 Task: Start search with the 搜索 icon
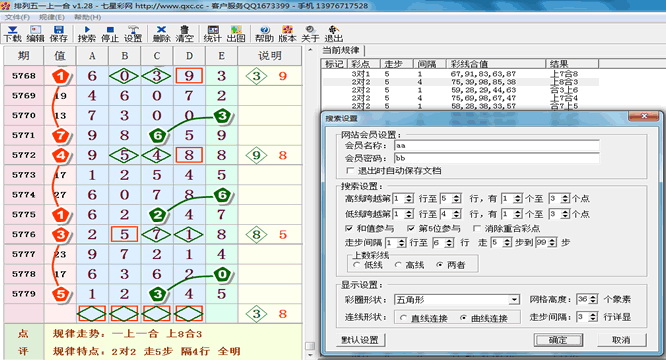pos(87,34)
